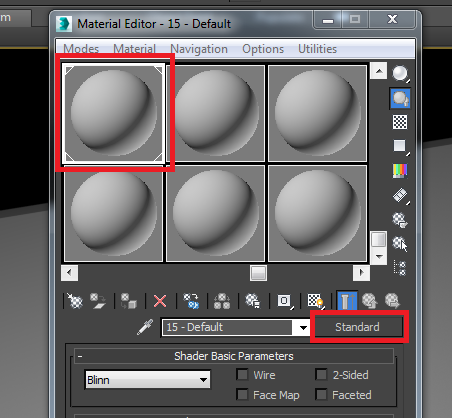Minimize the Material Editor window

328,20
